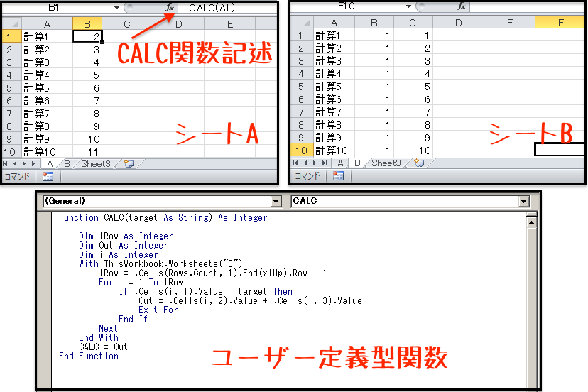588x392 pixels.
Task: Click the コマンド status text in sheet A window
Action: [17, 176]
